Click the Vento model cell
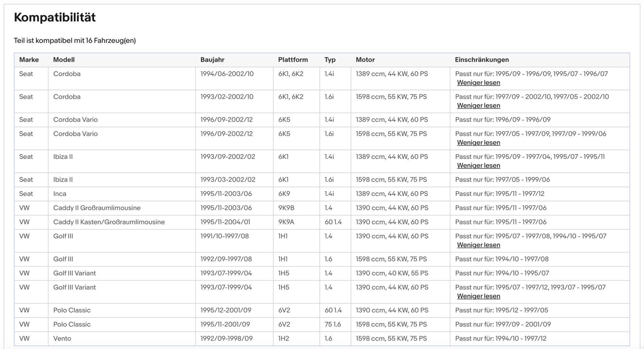Viewport: 644px width, 349px height. pyautogui.click(x=62, y=339)
